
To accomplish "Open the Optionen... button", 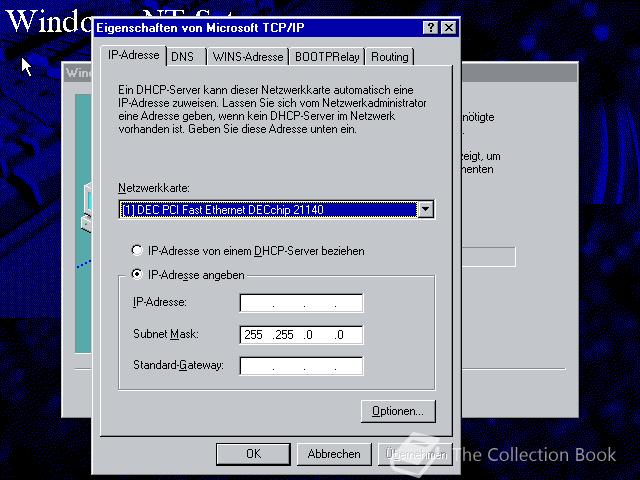I will pyautogui.click(x=398, y=411).
